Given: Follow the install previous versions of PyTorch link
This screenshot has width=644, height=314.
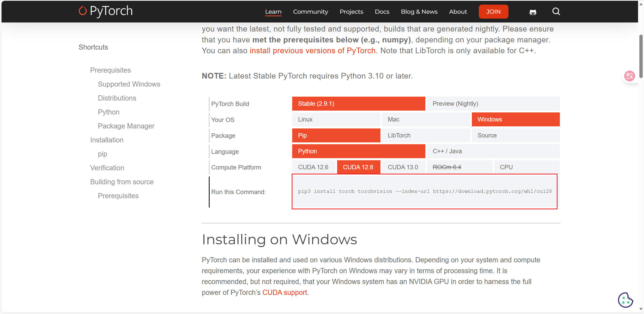Looking at the screenshot, I should tap(313, 51).
